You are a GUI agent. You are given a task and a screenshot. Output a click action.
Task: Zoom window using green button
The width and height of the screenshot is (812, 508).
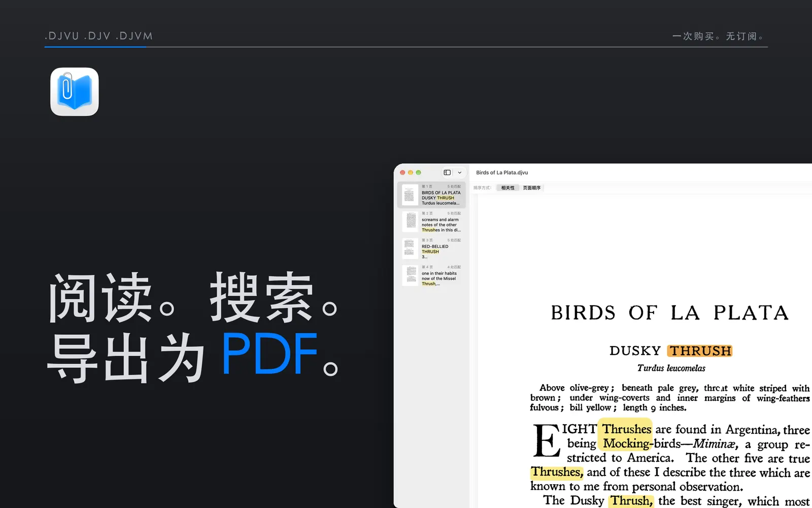coord(419,173)
